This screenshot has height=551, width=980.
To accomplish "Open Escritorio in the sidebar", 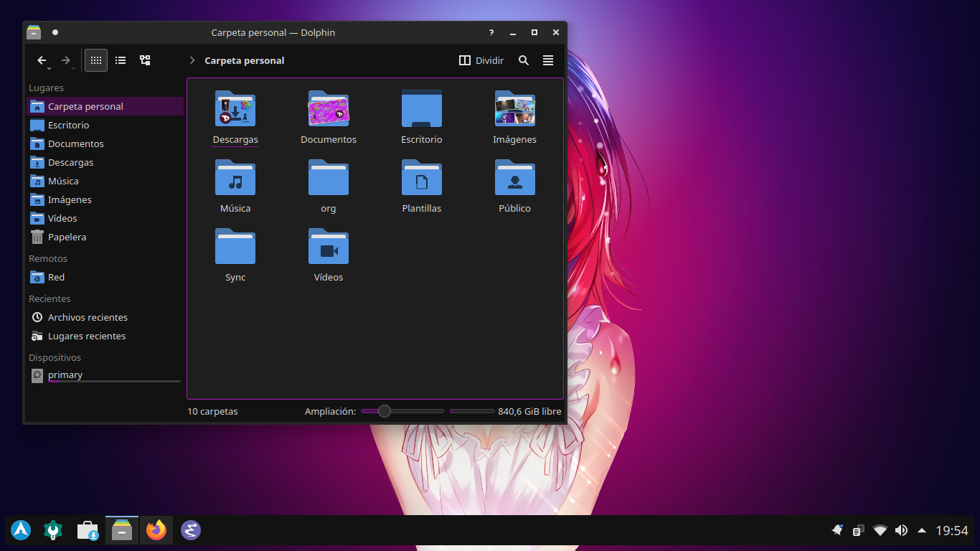I will click(x=105, y=125).
